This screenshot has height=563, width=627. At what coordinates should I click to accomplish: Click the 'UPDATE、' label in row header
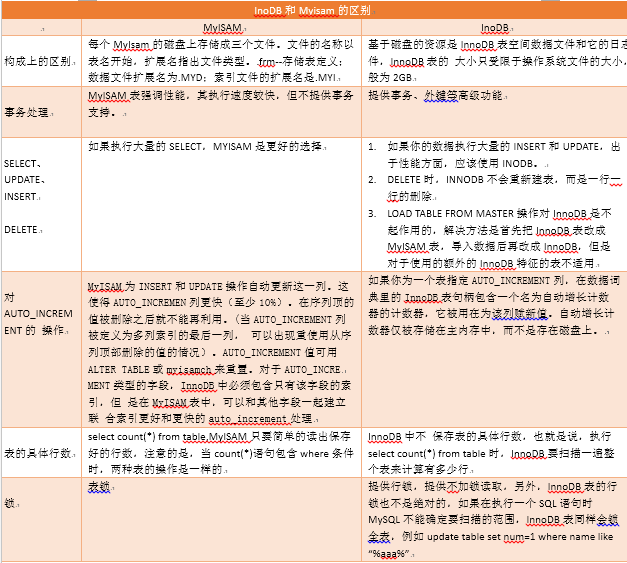(x=24, y=180)
